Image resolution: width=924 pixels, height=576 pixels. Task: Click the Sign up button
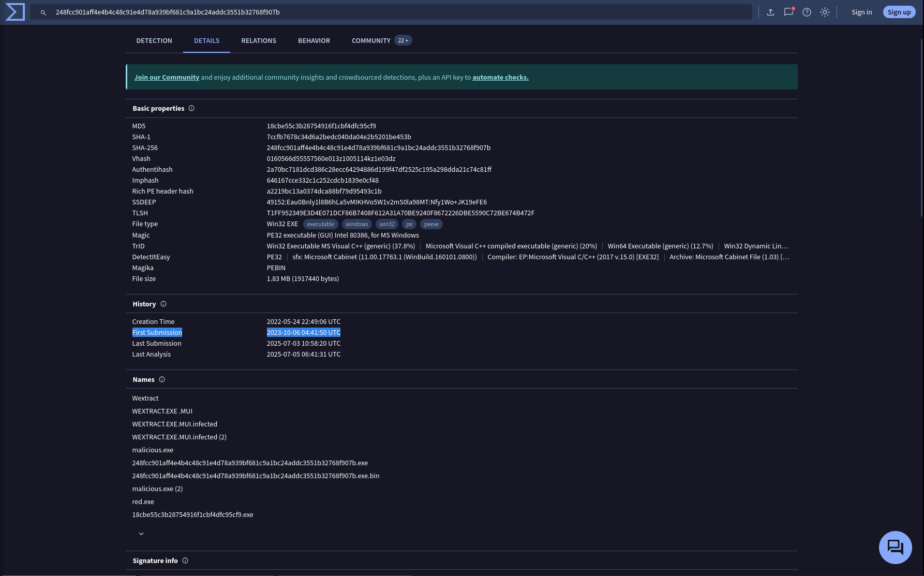[x=899, y=12]
